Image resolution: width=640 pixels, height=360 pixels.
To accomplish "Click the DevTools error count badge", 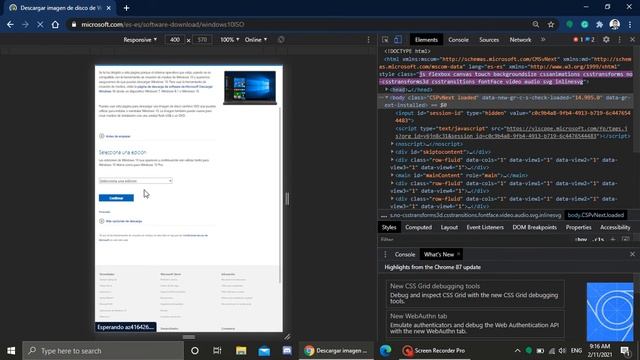I will point(578,40).
